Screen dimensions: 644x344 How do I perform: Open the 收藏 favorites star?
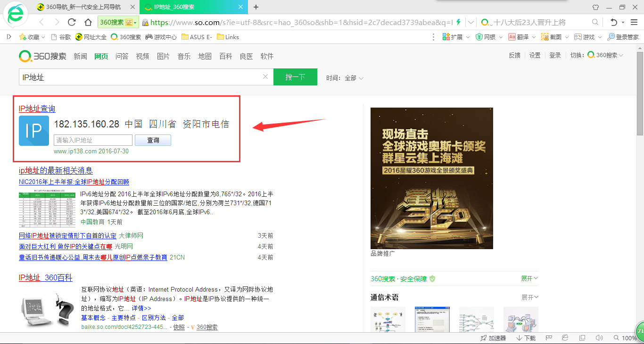click(x=32, y=37)
